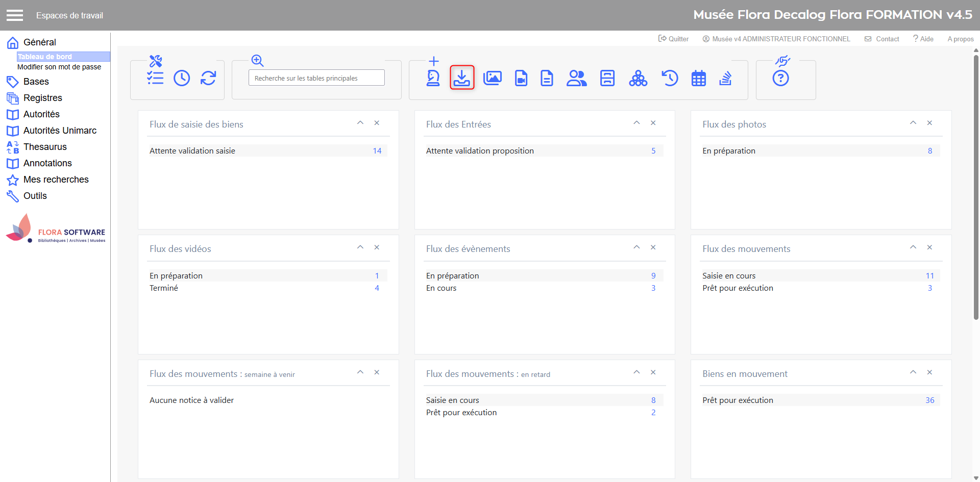Open the calendar grid icon
980x482 pixels.
coord(698,78)
